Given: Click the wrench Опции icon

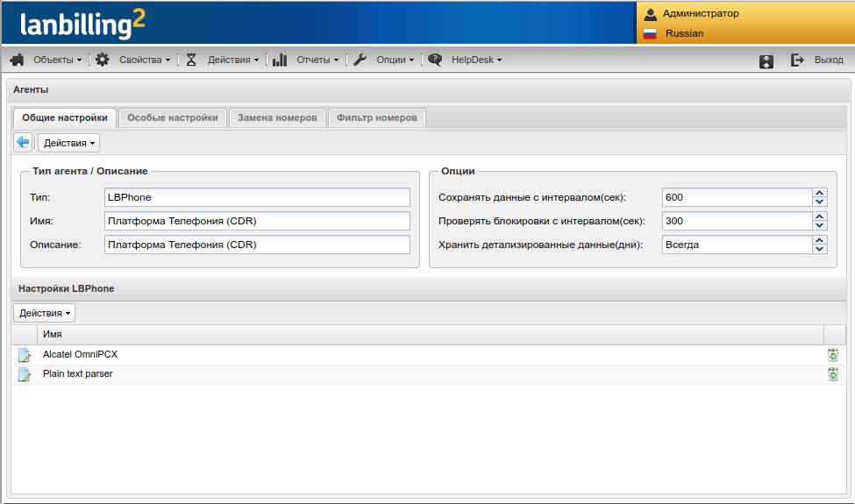Looking at the screenshot, I should pyautogui.click(x=360, y=60).
